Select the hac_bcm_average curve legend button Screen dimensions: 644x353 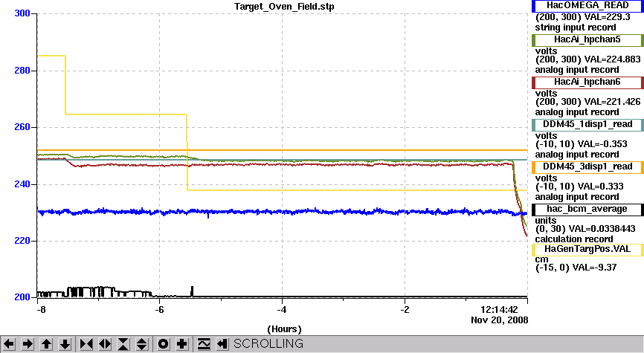pyautogui.click(x=587, y=210)
